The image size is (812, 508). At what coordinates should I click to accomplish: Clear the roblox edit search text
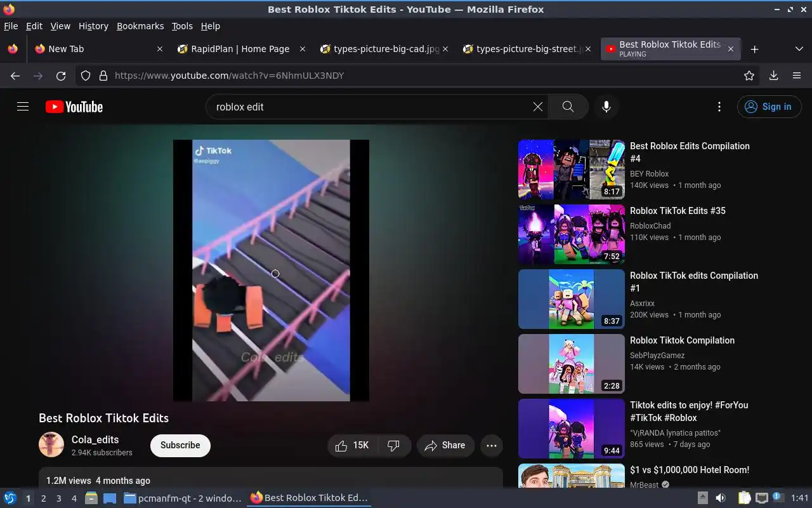click(538, 107)
